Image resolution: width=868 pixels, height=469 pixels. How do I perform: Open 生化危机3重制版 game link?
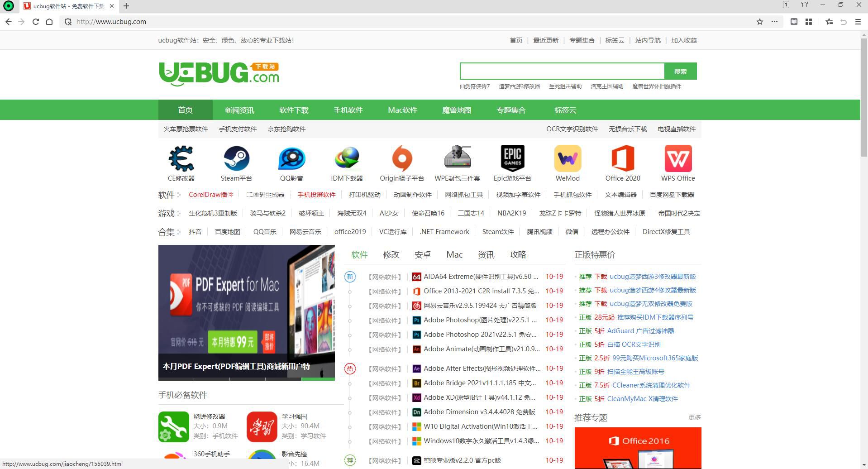(213, 213)
